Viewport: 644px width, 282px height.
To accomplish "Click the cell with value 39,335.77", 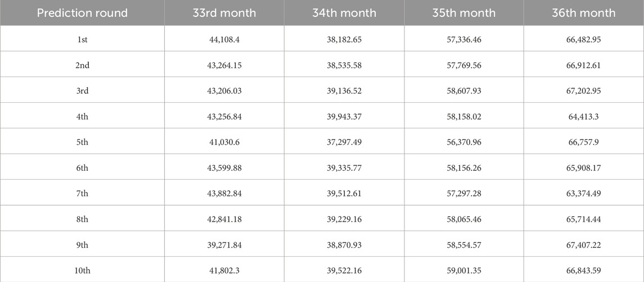I will pyautogui.click(x=344, y=167).
